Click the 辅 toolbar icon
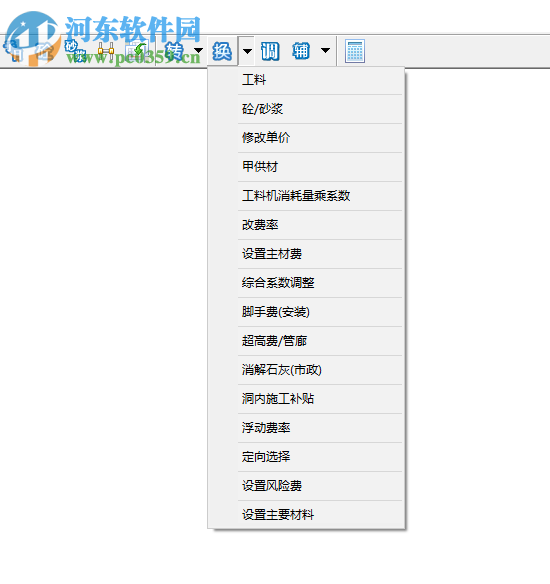Viewport: 550px width, 584px height. point(301,51)
